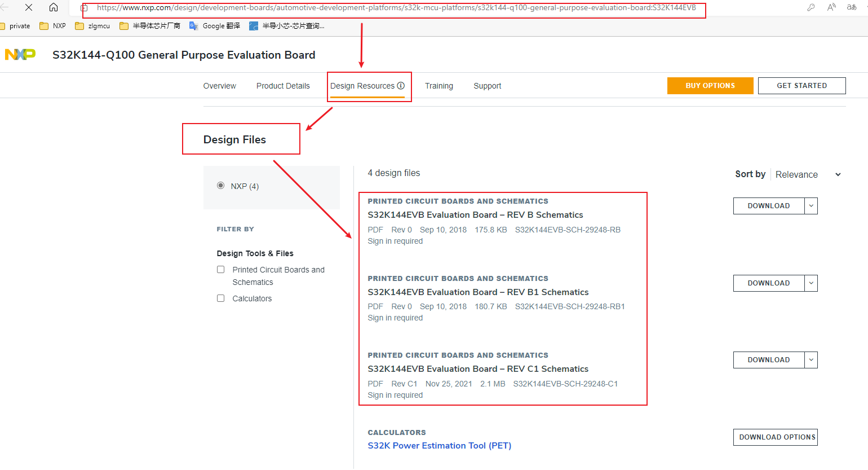Click the '2.1 MB' file size text
The image size is (868, 470).
[493, 384]
